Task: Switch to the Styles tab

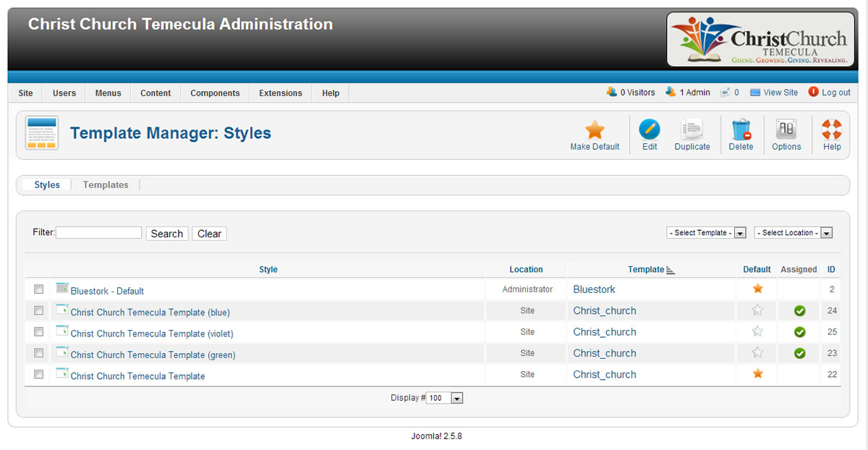Action: click(x=47, y=185)
